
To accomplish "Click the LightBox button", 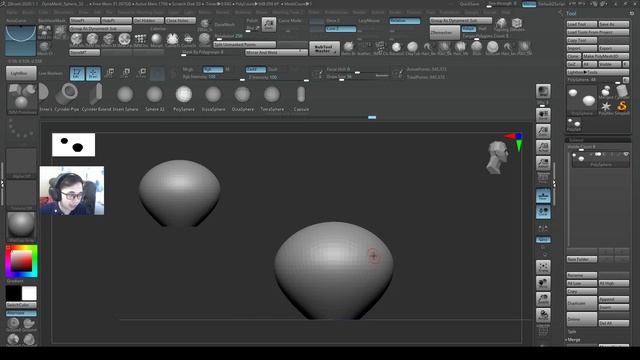I will [x=21, y=73].
